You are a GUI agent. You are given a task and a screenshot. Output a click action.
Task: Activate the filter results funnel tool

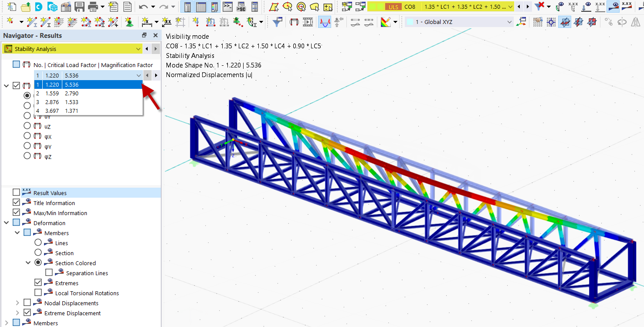click(276, 21)
